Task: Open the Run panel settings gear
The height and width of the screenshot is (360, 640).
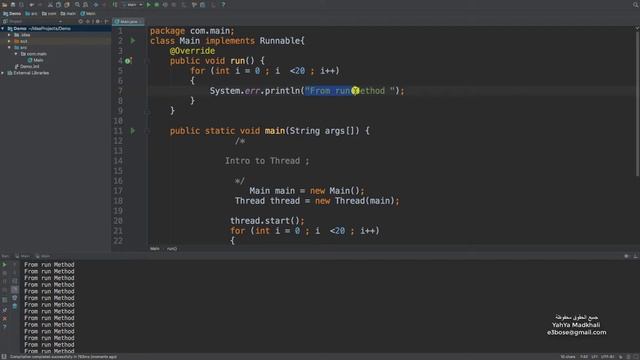Action: 627,256
